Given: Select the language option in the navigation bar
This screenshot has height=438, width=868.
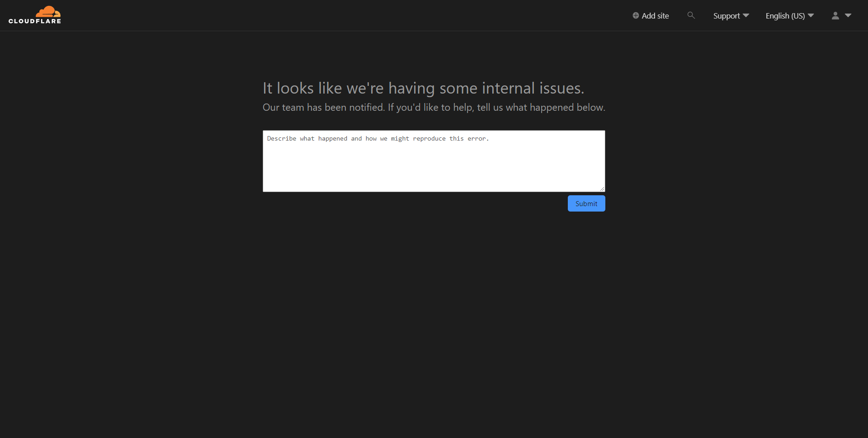Looking at the screenshot, I should [x=786, y=16].
